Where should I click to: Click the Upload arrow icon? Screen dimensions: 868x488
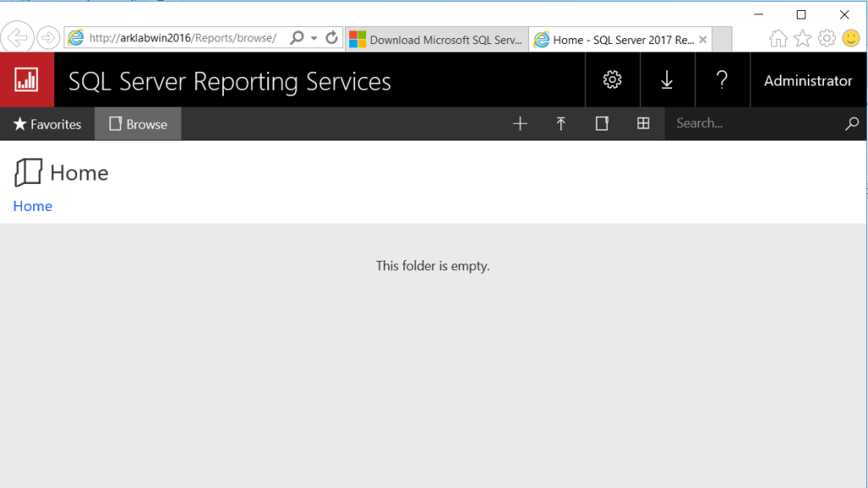(561, 124)
